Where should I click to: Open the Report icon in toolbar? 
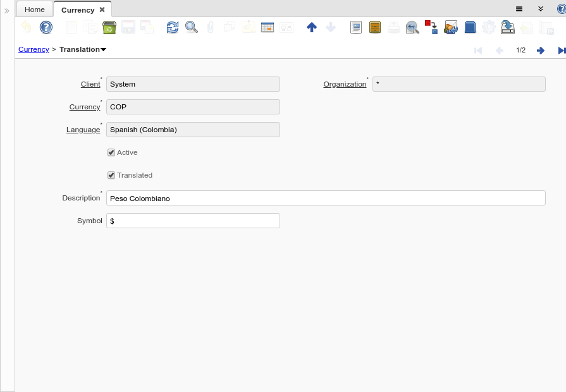click(356, 27)
